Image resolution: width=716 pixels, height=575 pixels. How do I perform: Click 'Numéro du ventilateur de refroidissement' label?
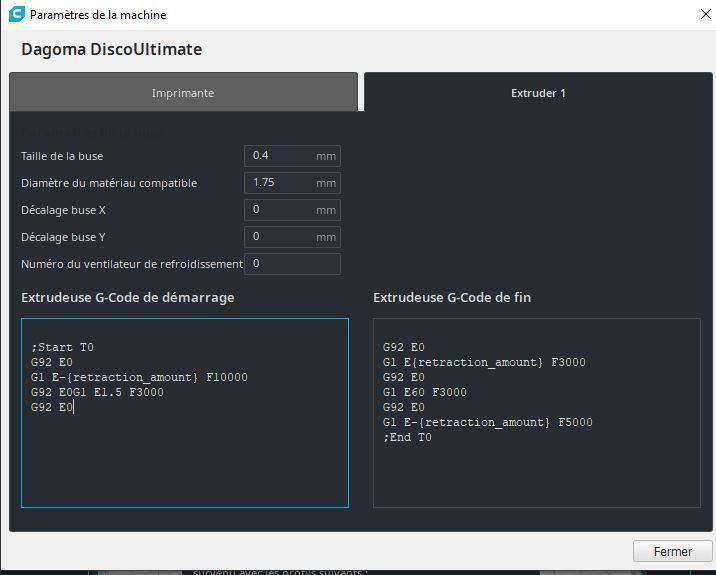[132, 264]
